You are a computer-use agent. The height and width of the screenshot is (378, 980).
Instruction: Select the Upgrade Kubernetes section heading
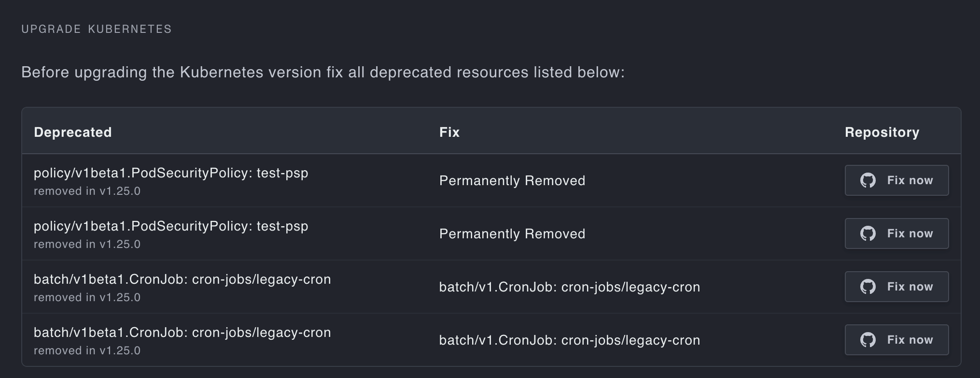coord(97,29)
